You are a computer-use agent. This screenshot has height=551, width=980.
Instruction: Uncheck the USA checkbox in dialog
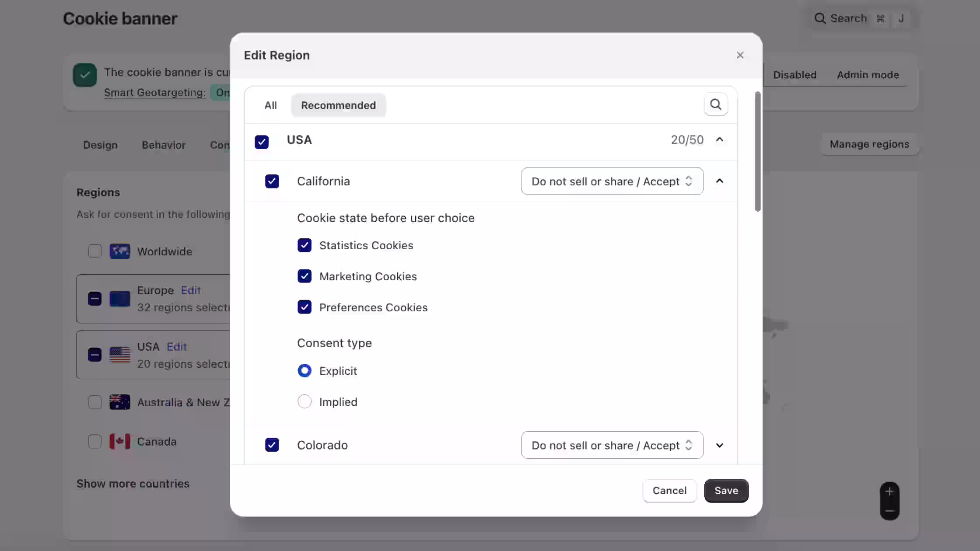[x=262, y=142]
